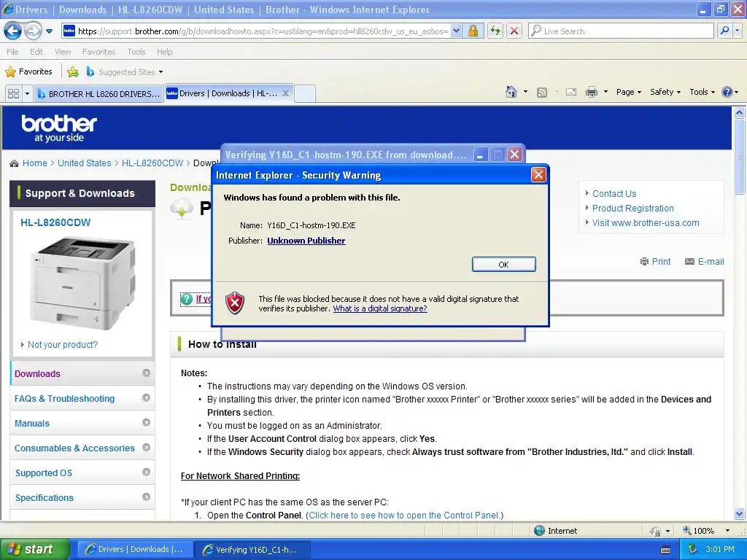Click the how to open Control Panel link
747x560 pixels.
click(x=404, y=516)
